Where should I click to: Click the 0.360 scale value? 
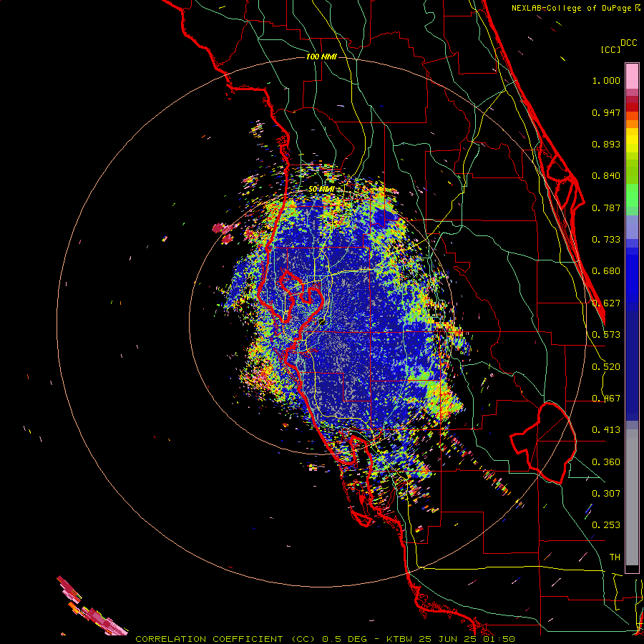tap(606, 462)
